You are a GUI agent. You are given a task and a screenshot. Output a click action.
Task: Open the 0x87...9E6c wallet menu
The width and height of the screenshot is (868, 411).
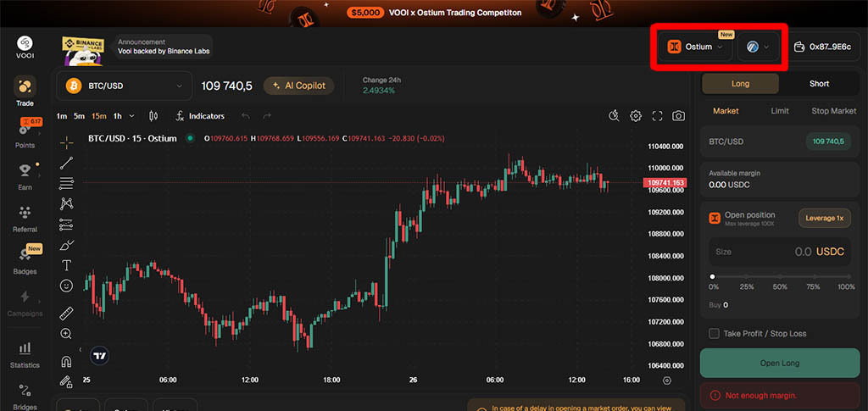click(822, 47)
